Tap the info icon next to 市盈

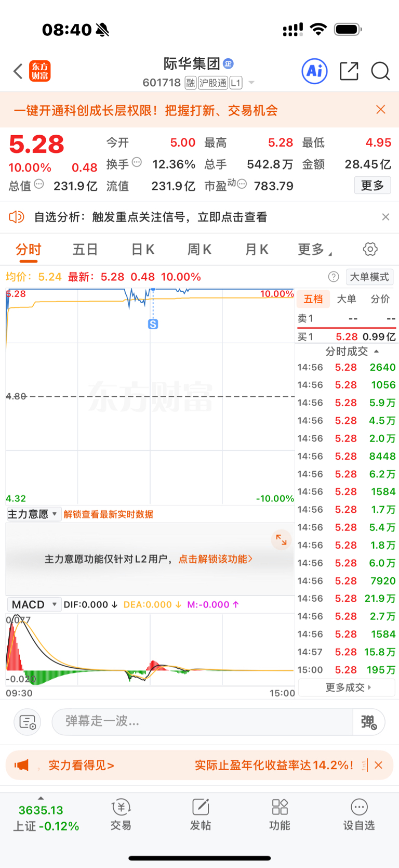coord(242,184)
